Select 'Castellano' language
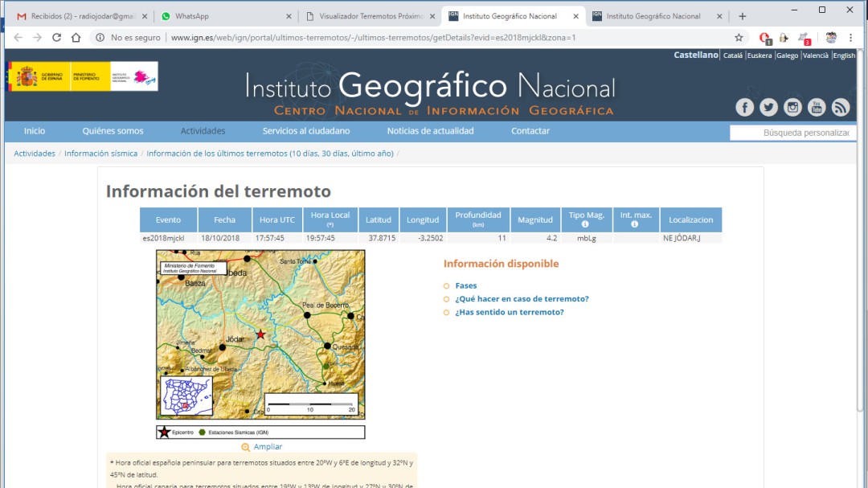868x488 pixels. click(696, 55)
